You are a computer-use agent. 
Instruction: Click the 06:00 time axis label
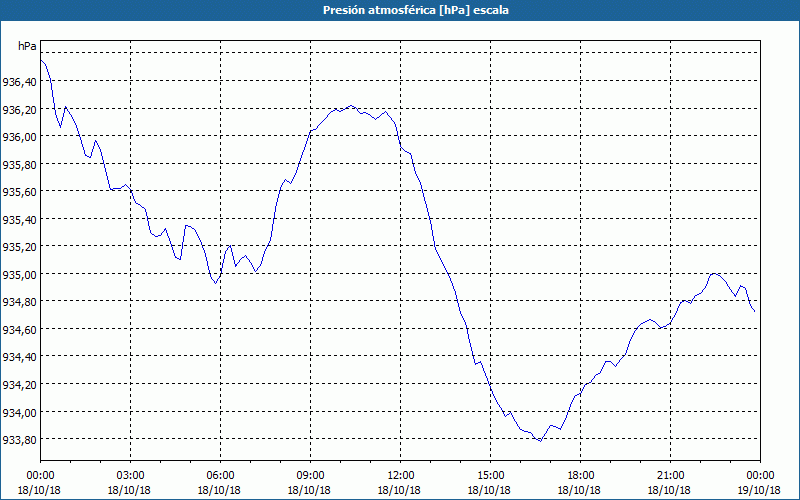pos(220,476)
